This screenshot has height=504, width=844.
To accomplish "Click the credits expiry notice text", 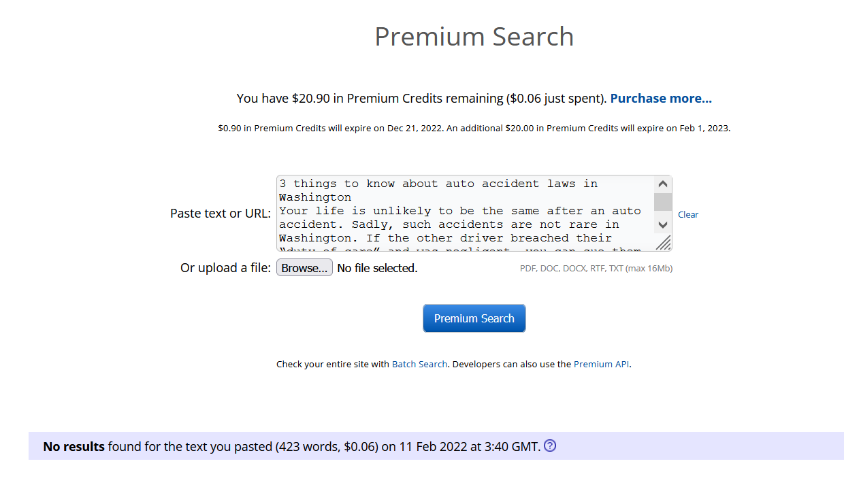I will 474,128.
